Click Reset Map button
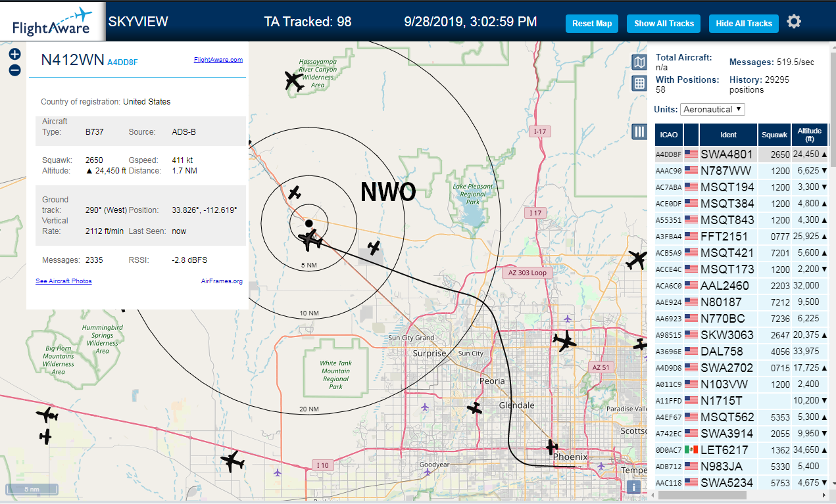The width and height of the screenshot is (836, 504). click(x=592, y=24)
